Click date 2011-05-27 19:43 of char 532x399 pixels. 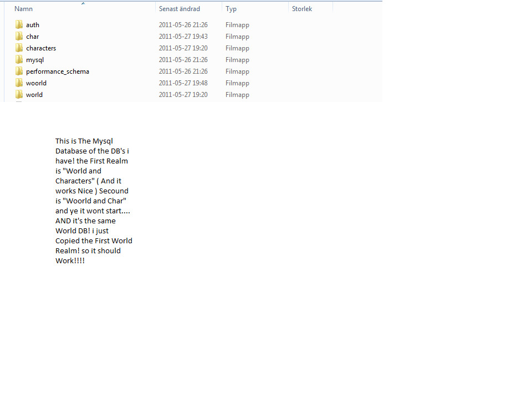tap(183, 37)
